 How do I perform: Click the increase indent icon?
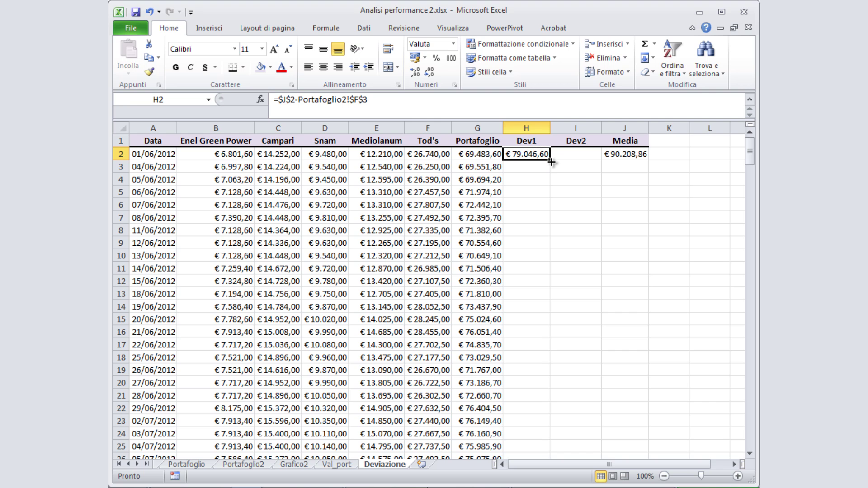coord(369,67)
